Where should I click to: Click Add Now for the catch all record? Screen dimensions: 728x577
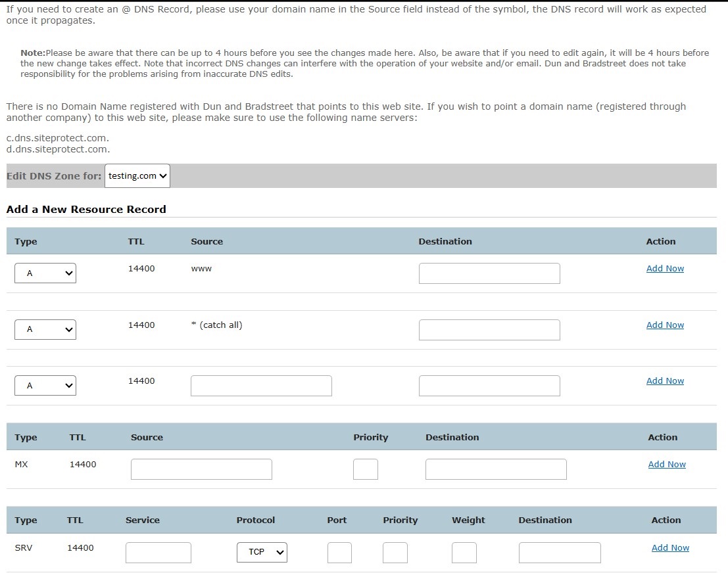point(665,325)
